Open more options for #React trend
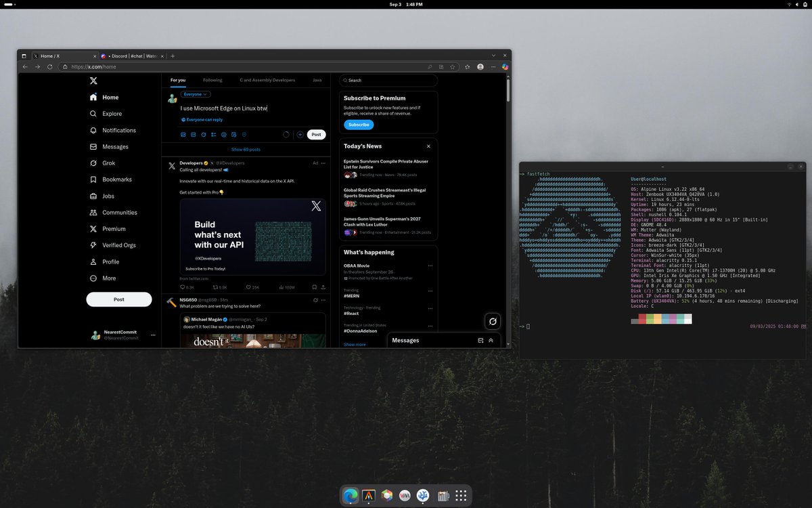Image resolution: width=812 pixels, height=508 pixels. [x=429, y=308]
